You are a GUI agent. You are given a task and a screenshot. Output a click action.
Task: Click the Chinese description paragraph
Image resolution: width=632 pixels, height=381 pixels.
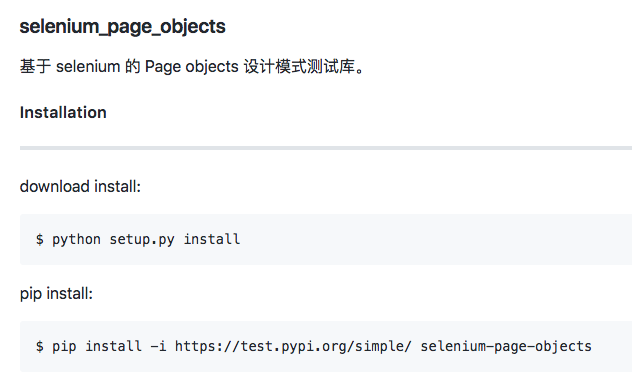pyautogui.click(x=192, y=67)
